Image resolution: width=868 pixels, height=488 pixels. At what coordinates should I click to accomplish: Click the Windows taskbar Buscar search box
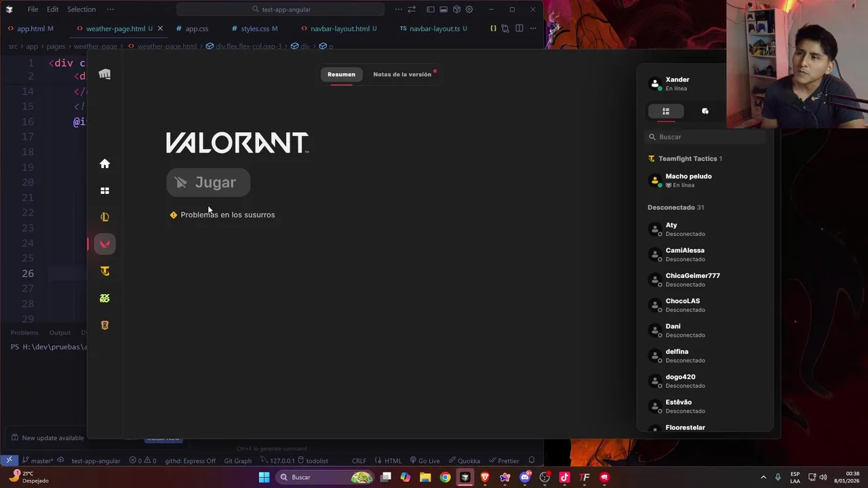(x=325, y=477)
